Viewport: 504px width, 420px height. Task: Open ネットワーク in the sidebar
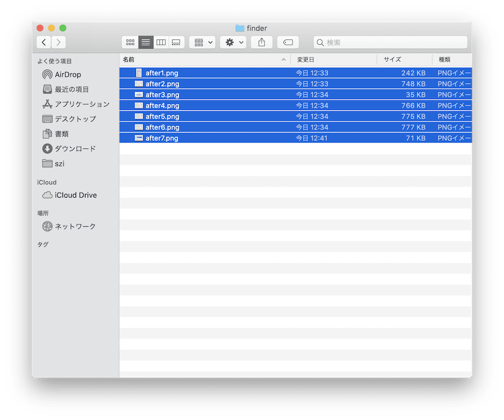click(69, 226)
